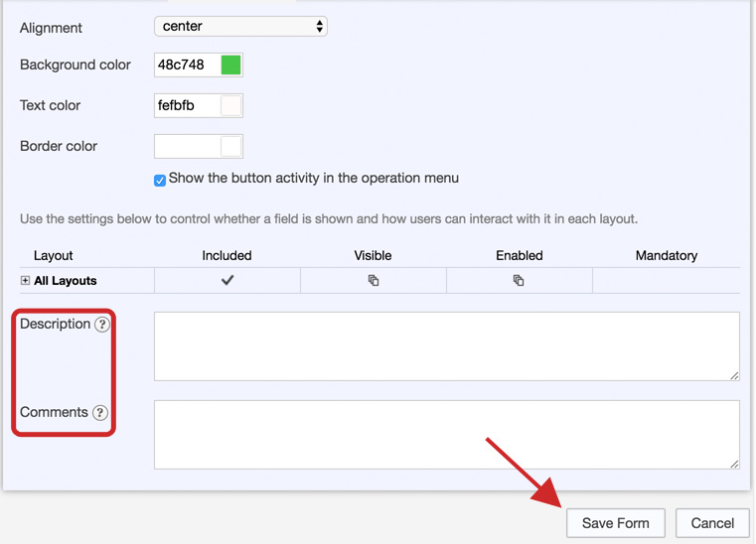Click inside the Comments text area
Image resolution: width=756 pixels, height=544 pixels.
coord(446,434)
